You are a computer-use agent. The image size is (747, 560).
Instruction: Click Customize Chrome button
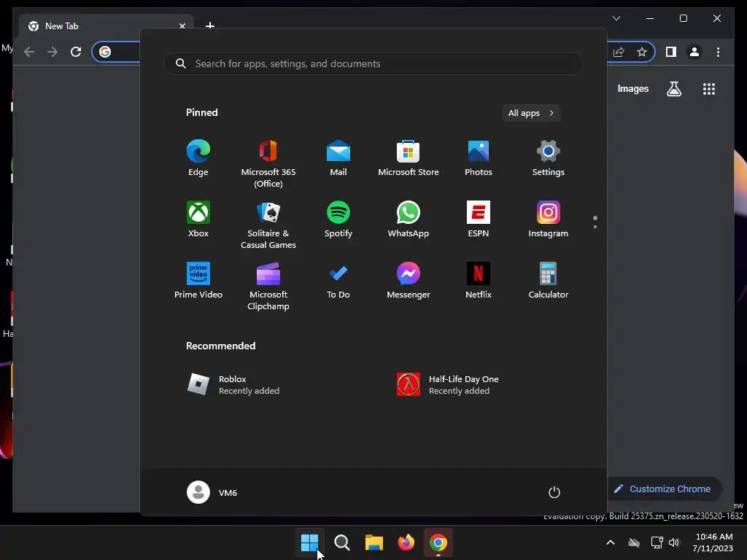coord(663,489)
